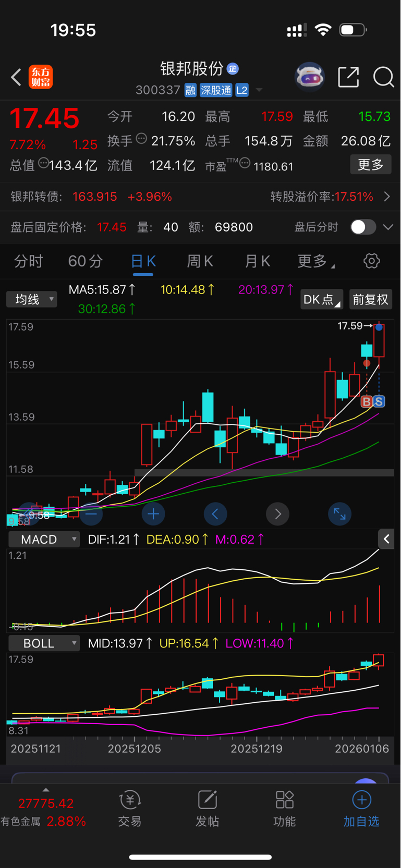This screenshot has width=401, height=868.
Task: Switch to the 60分 tab
Action: [86, 261]
